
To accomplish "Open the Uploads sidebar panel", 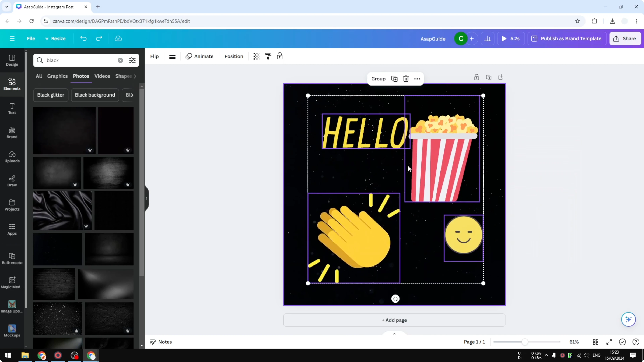I will (x=12, y=157).
